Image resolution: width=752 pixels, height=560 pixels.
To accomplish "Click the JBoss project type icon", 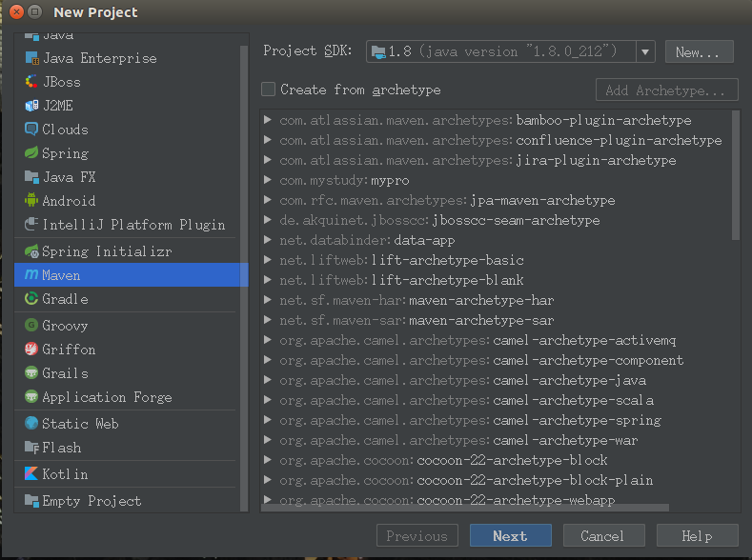I will (31, 82).
